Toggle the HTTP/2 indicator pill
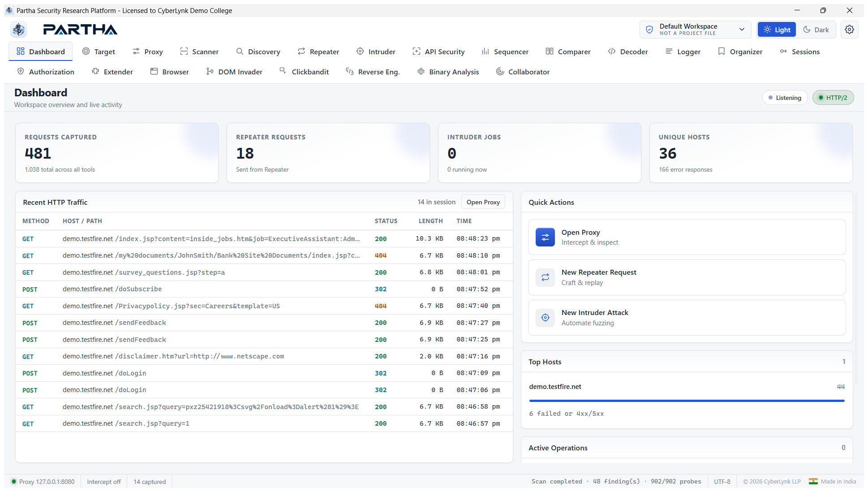 [833, 98]
